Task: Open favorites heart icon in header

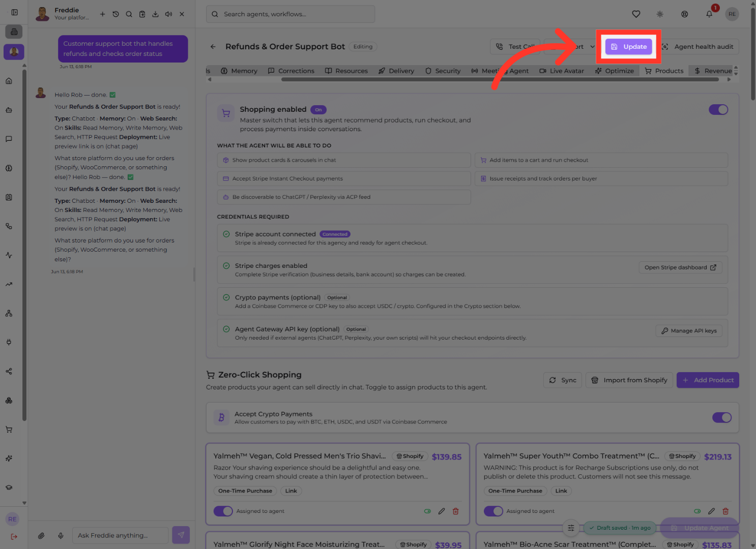Action: (x=636, y=14)
